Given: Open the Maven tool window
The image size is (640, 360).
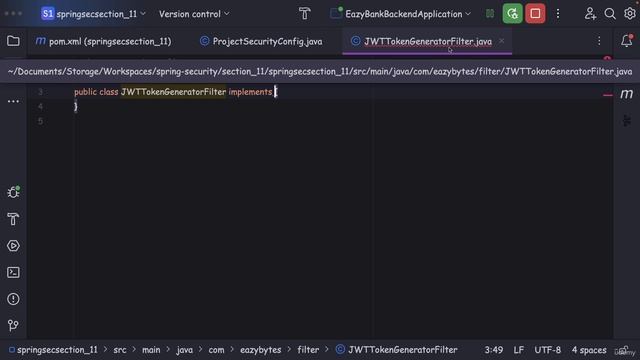Looking at the screenshot, I should click(627, 94).
